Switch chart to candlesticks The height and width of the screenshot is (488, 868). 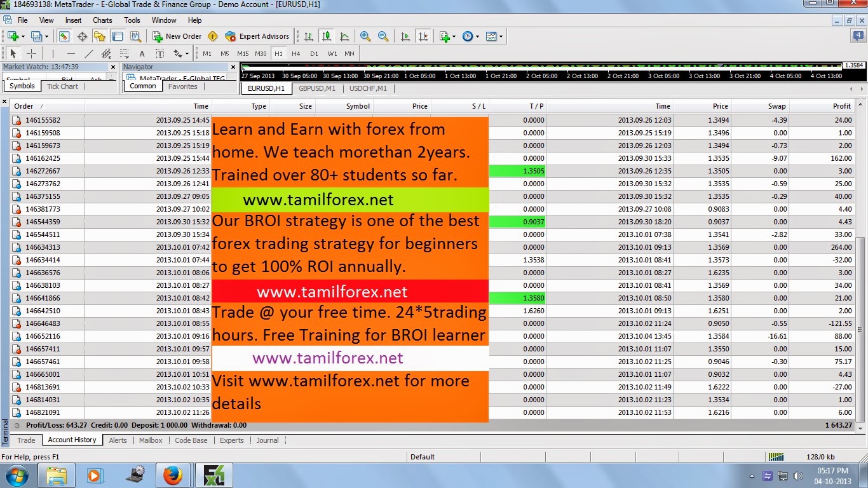(x=327, y=36)
